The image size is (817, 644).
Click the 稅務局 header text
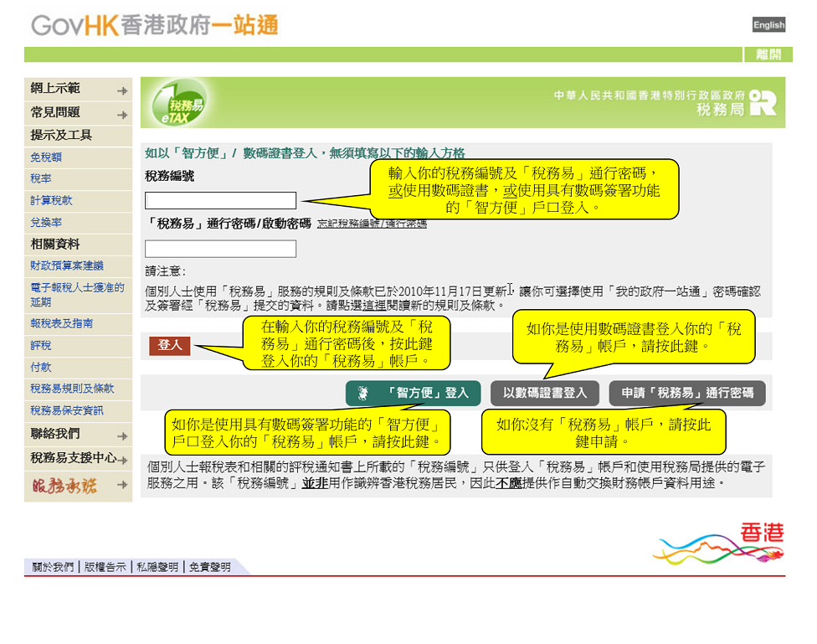[x=721, y=110]
